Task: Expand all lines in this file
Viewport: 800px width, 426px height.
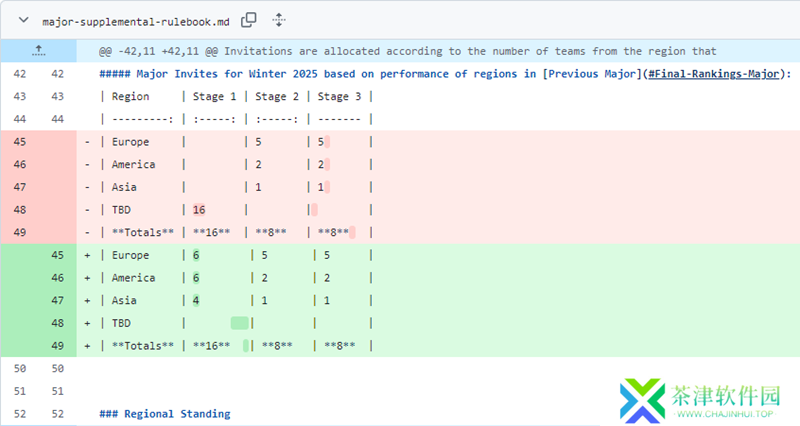Action: pos(279,20)
